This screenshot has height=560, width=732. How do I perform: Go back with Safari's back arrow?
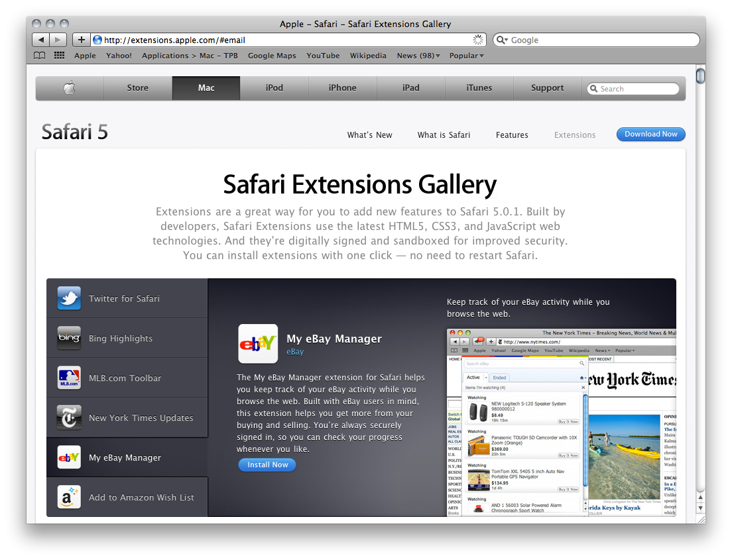click(x=40, y=40)
